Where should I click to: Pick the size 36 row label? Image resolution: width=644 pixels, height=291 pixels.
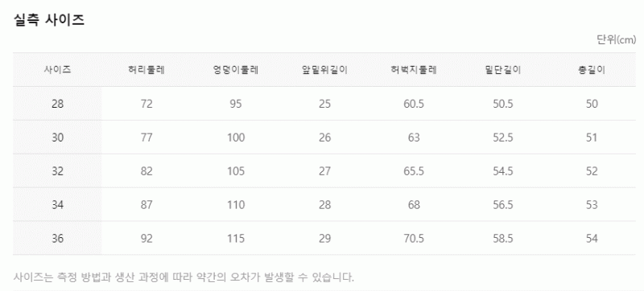pos(58,239)
